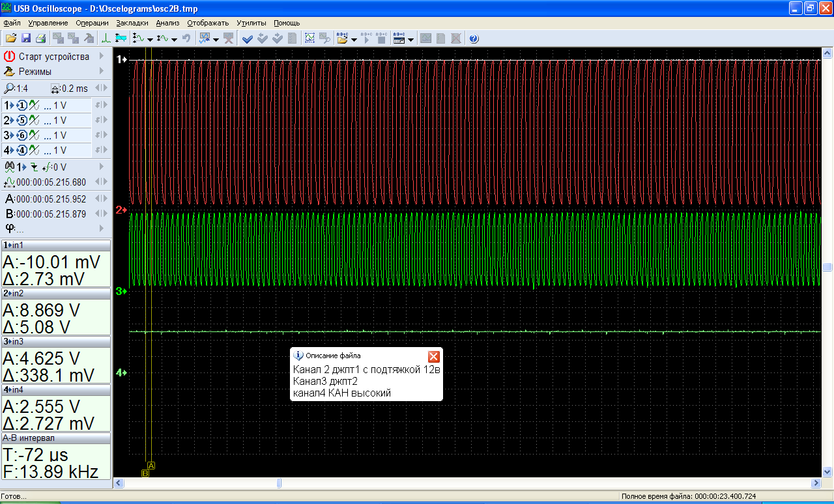Toggle the channel 2 input selector icon
Image resolution: width=834 pixels, height=504 pixels.
click(22, 120)
